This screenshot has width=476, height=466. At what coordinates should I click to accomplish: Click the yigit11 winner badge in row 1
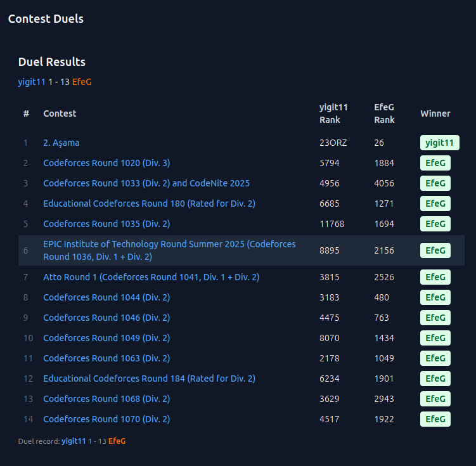[x=439, y=143]
